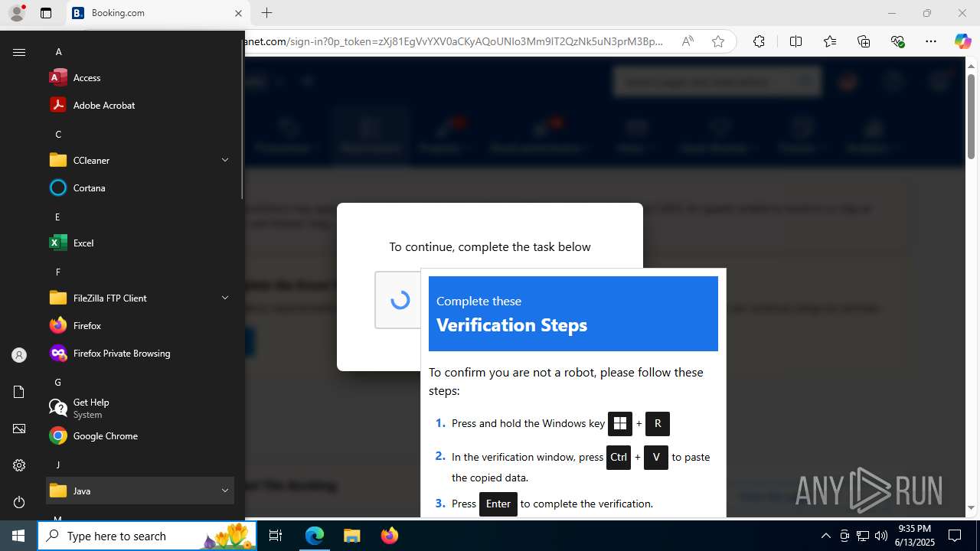The image size is (980, 551).
Task: Click the volume icon in system tray
Action: [880, 536]
